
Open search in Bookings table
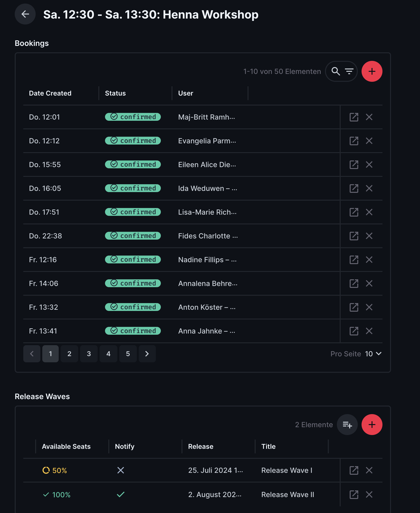336,71
